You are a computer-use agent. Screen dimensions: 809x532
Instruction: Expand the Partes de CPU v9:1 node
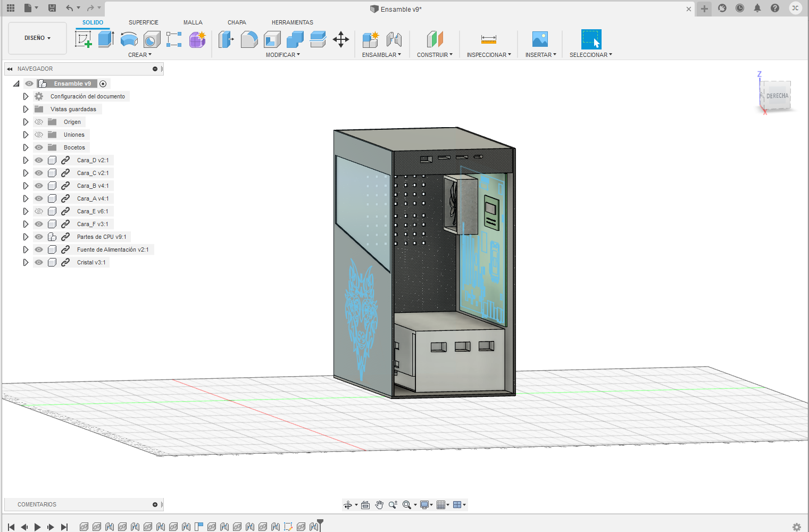tap(26, 237)
